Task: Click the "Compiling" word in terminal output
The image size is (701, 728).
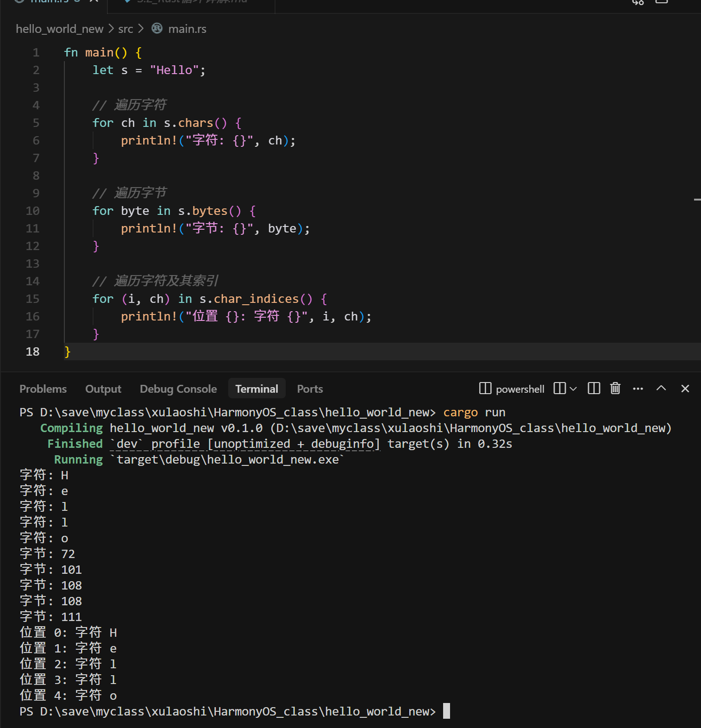Action: coord(72,428)
